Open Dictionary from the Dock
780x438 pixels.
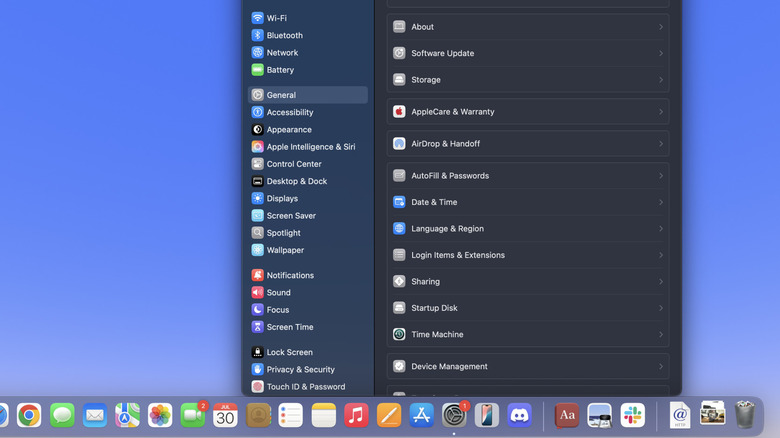[x=567, y=415]
